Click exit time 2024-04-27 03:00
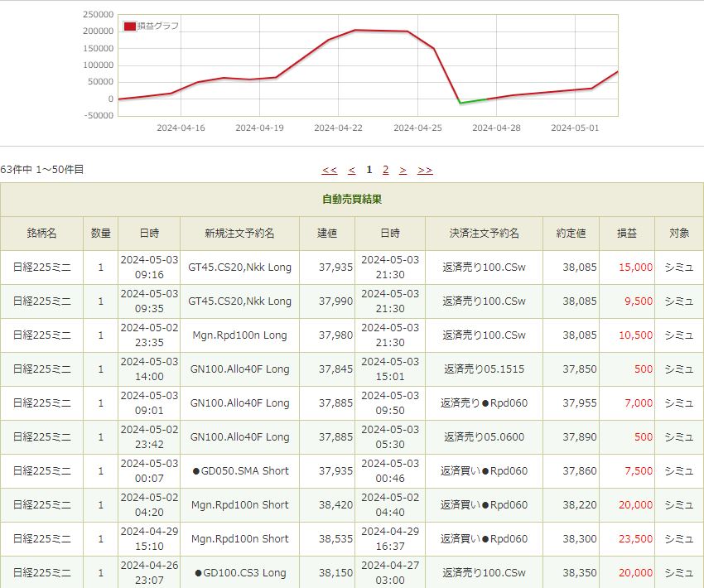Image resolution: width=704 pixels, height=588 pixels. (x=390, y=573)
